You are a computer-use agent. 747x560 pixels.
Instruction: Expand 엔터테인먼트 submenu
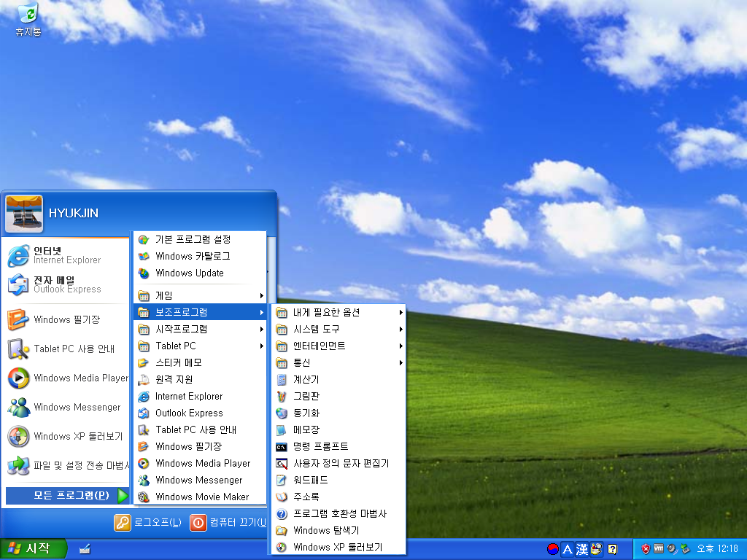tap(338, 346)
